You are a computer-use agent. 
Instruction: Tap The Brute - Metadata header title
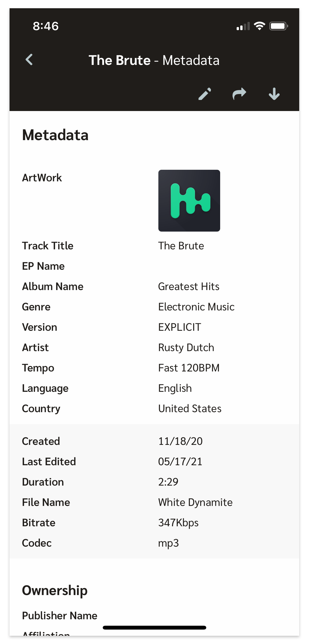[x=154, y=60]
